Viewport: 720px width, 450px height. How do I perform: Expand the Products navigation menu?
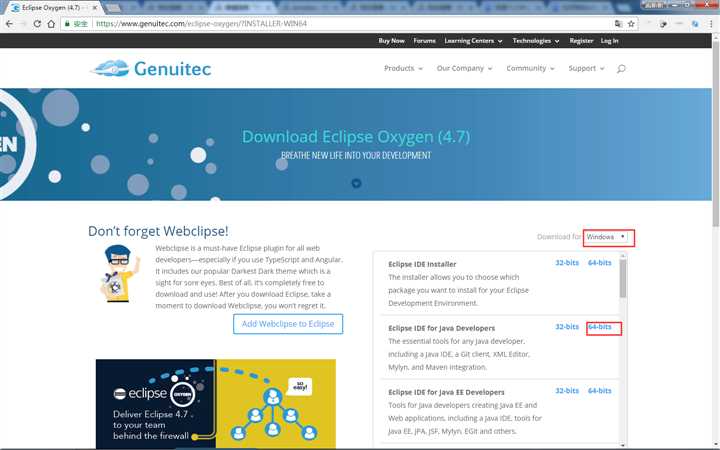pyautogui.click(x=403, y=68)
